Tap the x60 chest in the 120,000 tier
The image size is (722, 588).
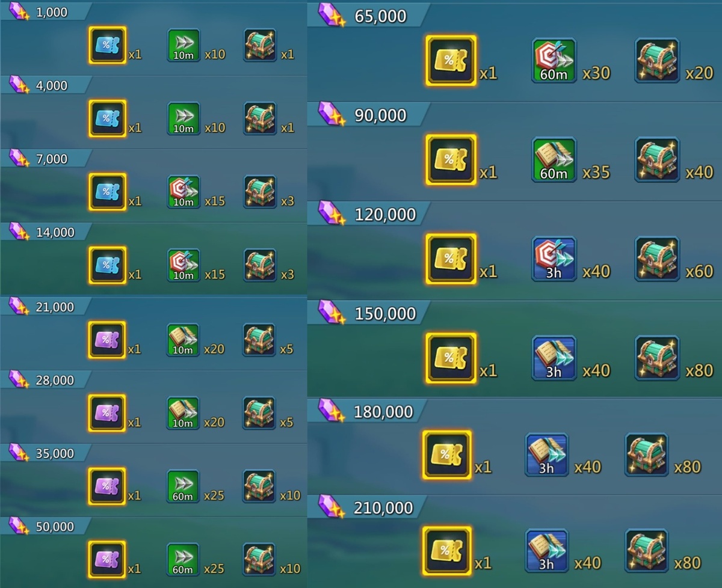click(658, 259)
